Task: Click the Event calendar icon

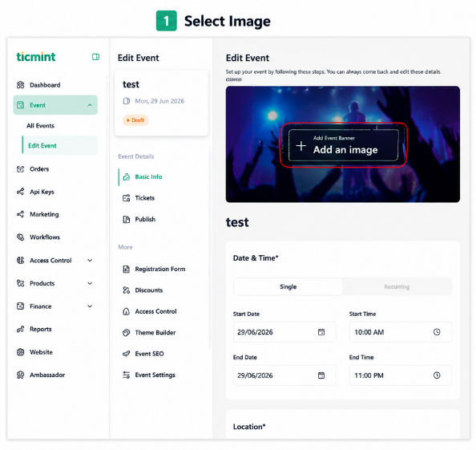Action: 20,105
